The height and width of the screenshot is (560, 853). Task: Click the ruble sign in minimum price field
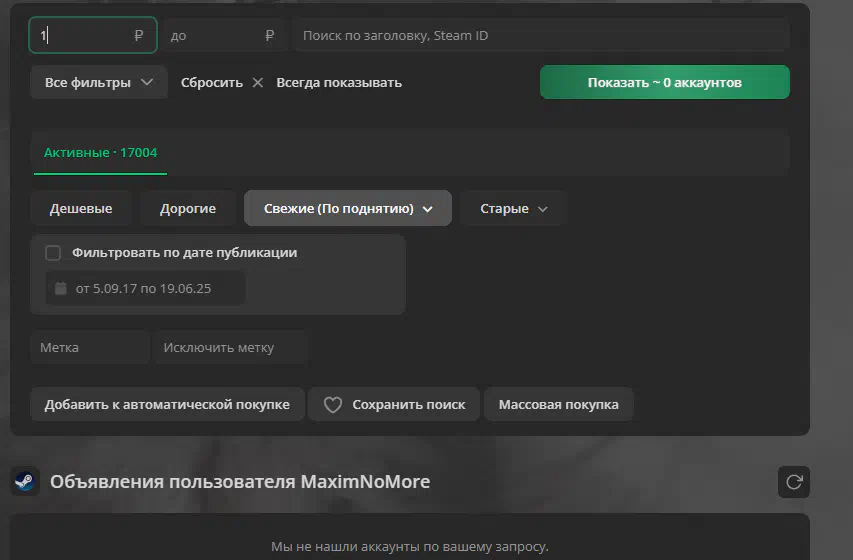pyautogui.click(x=138, y=35)
